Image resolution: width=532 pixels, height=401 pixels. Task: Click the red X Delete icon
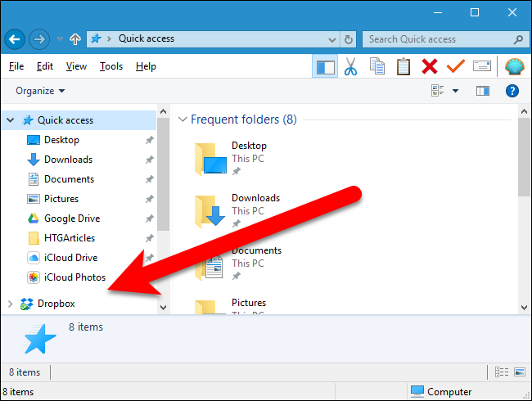[x=430, y=66]
